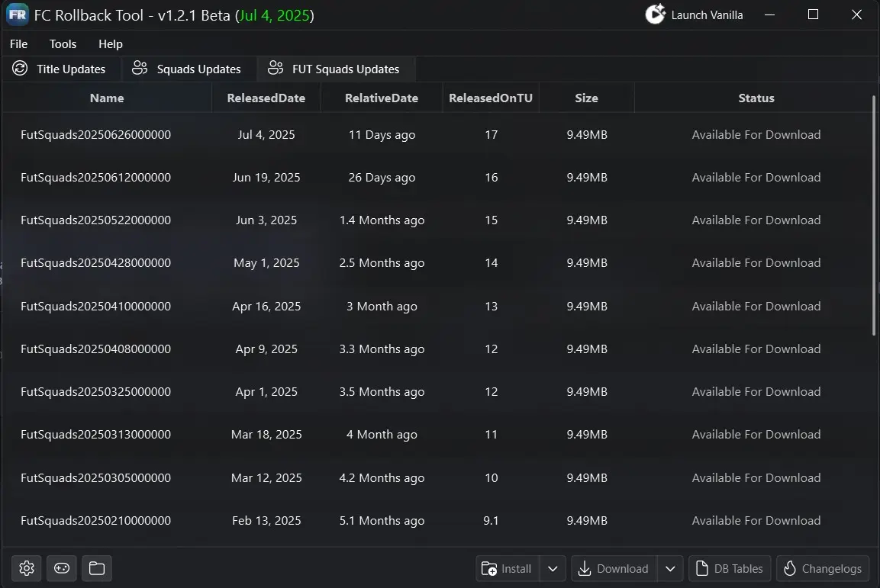The height and width of the screenshot is (588, 880).
Task: Click the 1.4 Months ago cell
Action: [x=382, y=220]
